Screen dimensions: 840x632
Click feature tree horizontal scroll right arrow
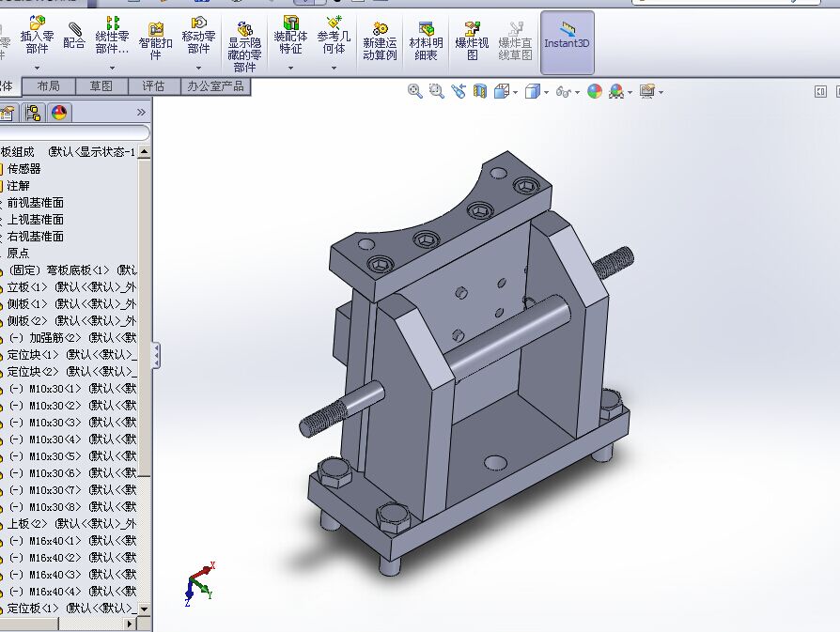pyautogui.click(x=129, y=624)
